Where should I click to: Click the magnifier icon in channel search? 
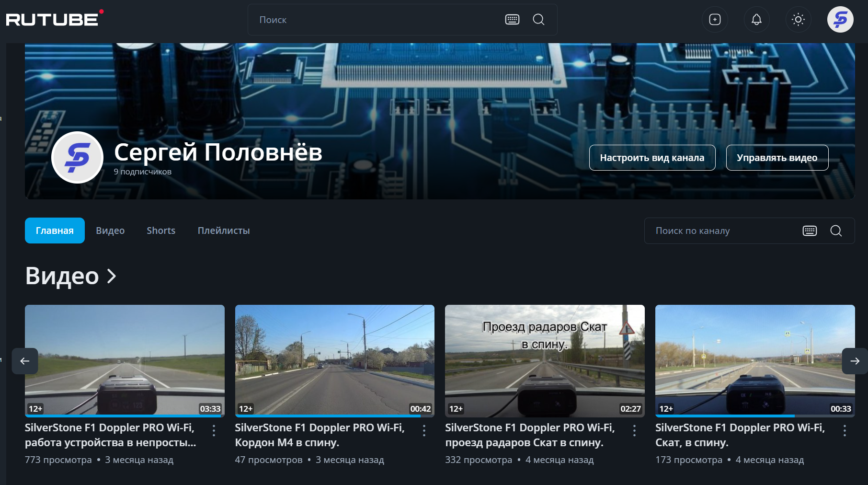(836, 231)
